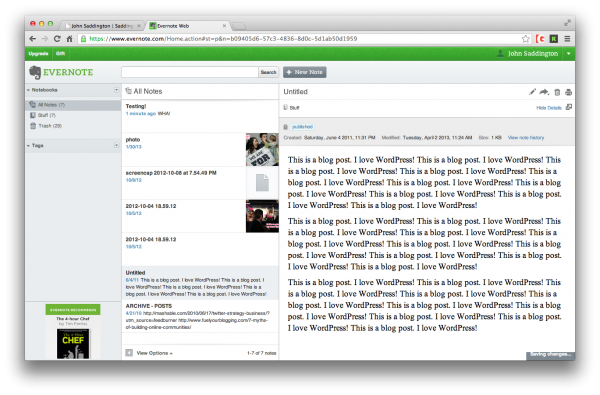Open the account dropdown arrow in green bar

[569, 54]
